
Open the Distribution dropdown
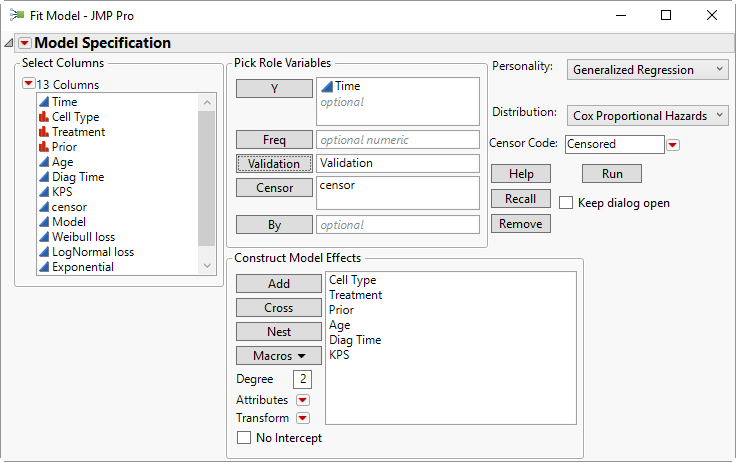point(647,116)
